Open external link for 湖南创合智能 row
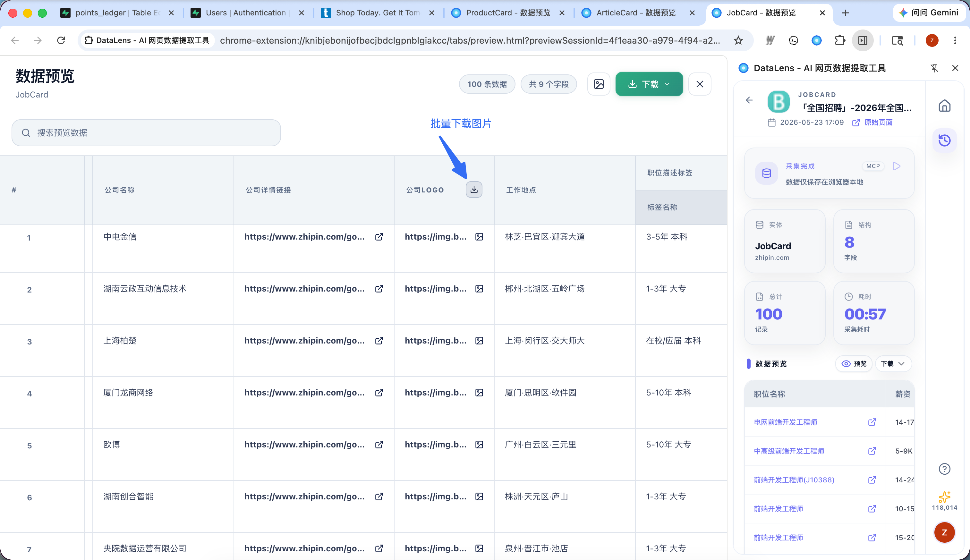 point(379,496)
